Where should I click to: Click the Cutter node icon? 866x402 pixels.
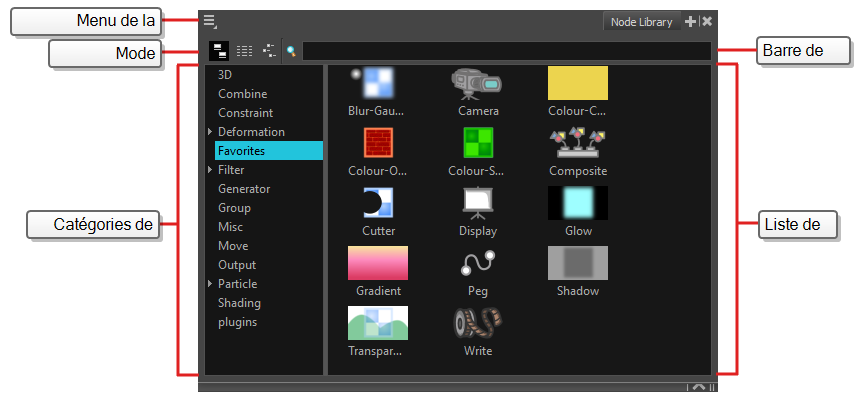[377, 204]
